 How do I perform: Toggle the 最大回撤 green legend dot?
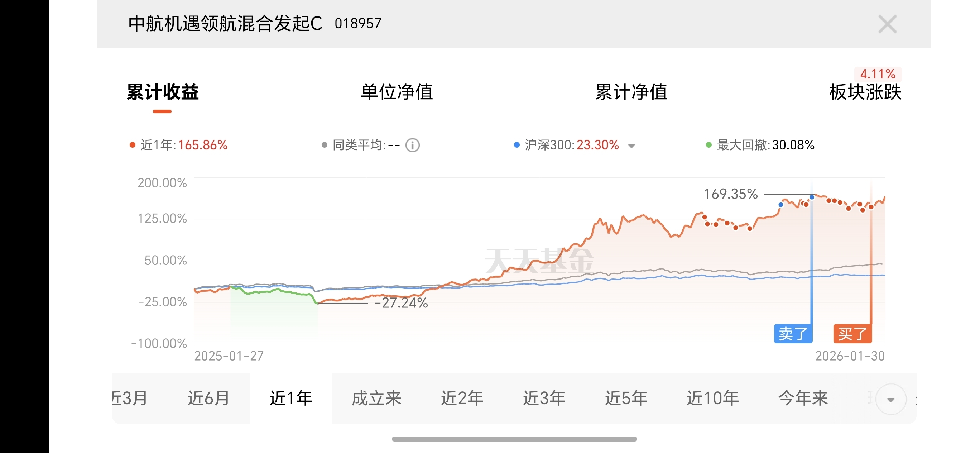[x=709, y=145]
